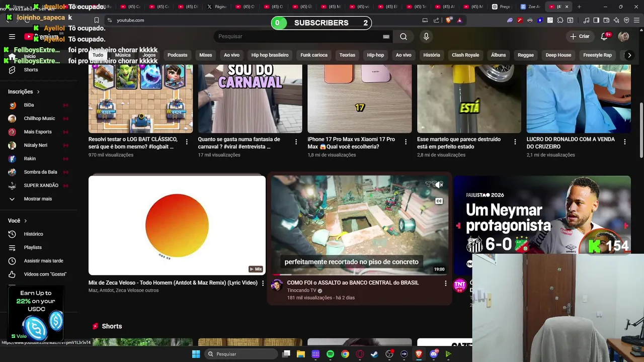This screenshot has width=644, height=362.
Task: Select the Funk carioca chip
Action: click(314, 55)
